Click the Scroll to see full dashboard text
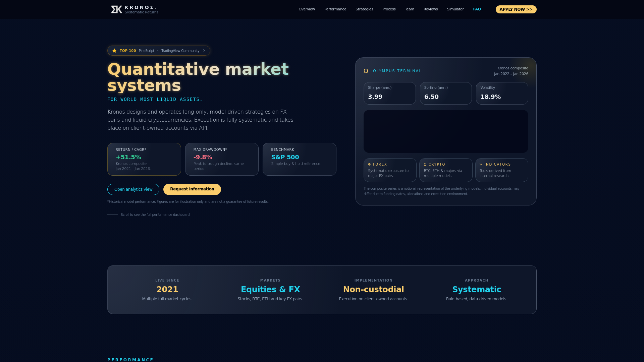Viewport: 644px width, 362px height. 155,215
